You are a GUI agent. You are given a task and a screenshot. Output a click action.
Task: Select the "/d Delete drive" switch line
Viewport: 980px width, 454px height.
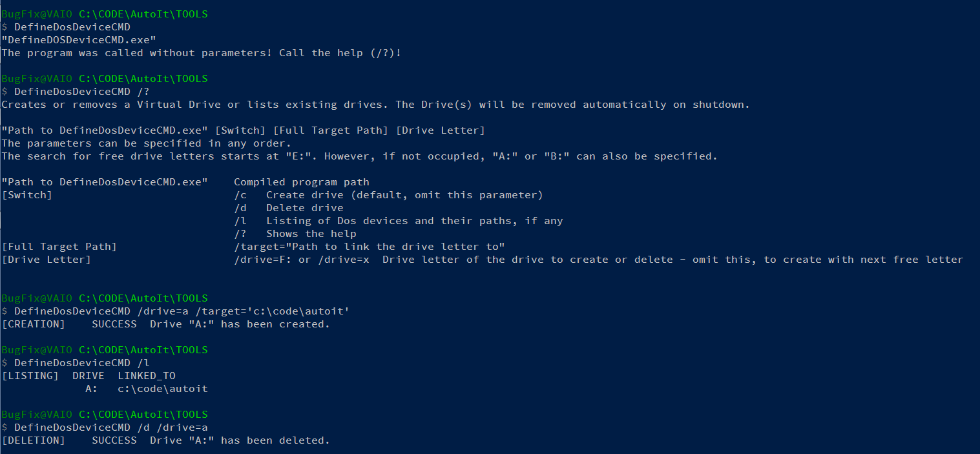[x=288, y=208]
